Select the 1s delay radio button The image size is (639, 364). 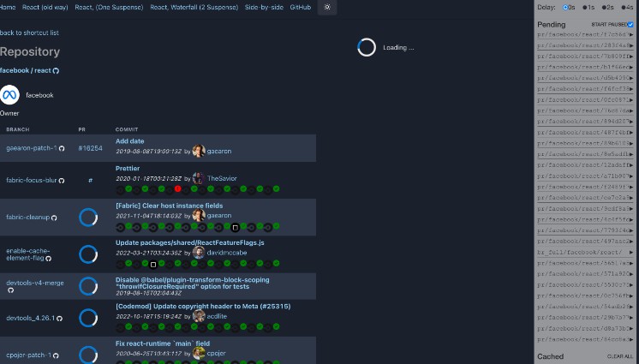point(586,7)
